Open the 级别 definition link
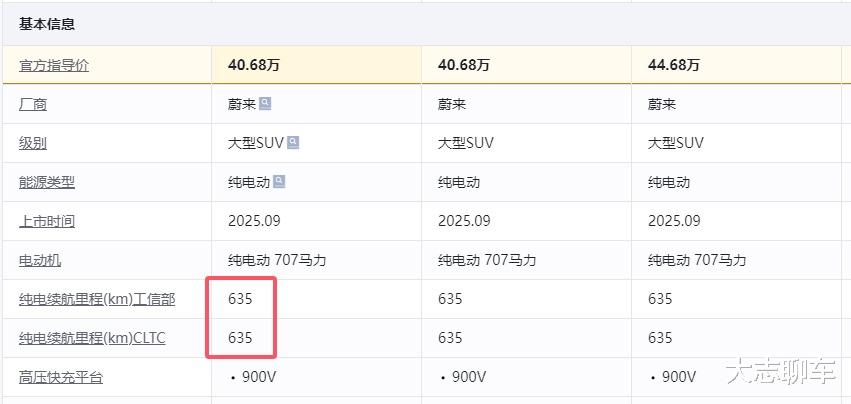Image resolution: width=851 pixels, height=404 pixels. 33,143
